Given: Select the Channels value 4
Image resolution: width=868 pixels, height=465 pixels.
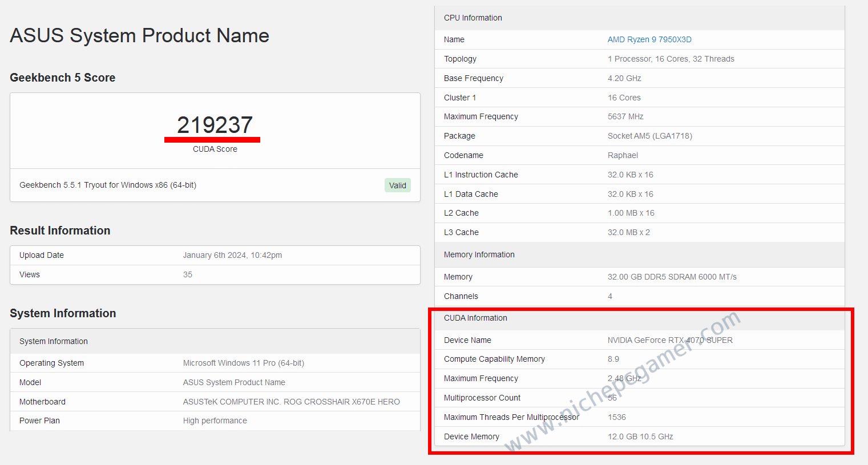Looking at the screenshot, I should 610,296.
